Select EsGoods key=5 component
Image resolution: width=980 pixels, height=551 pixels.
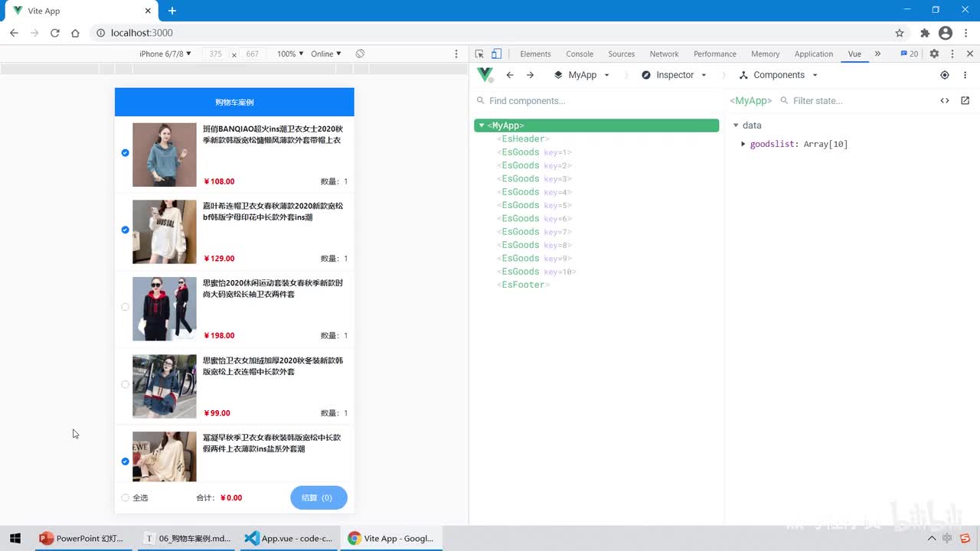pyautogui.click(x=534, y=205)
